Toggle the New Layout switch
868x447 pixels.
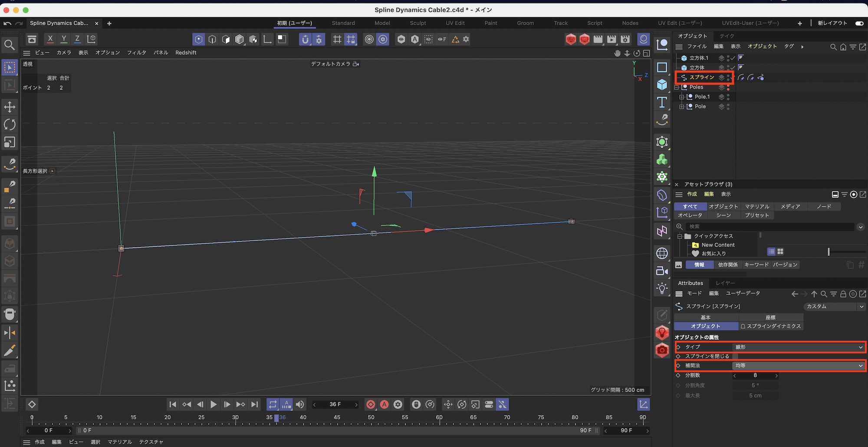(859, 23)
